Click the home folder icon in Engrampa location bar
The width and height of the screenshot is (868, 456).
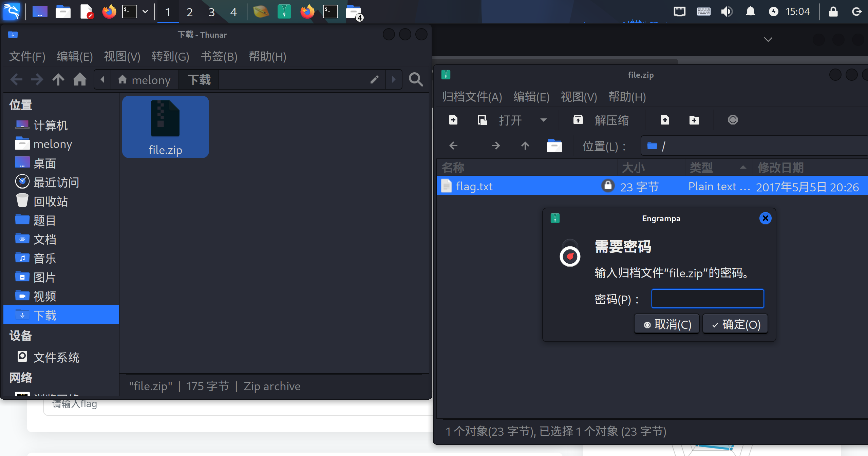tap(554, 146)
